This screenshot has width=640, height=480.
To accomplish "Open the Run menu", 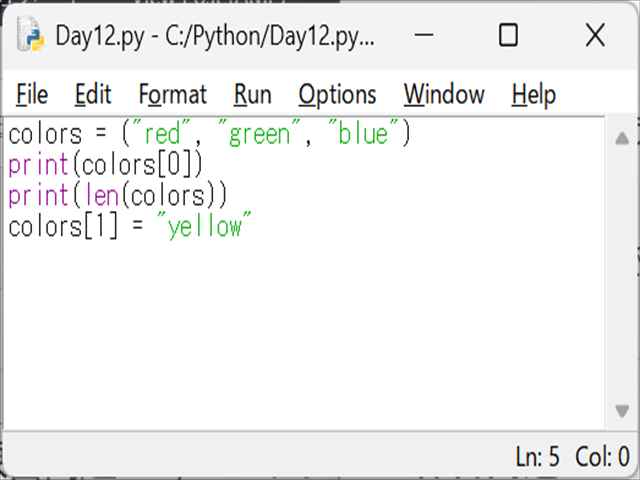I will click(252, 95).
